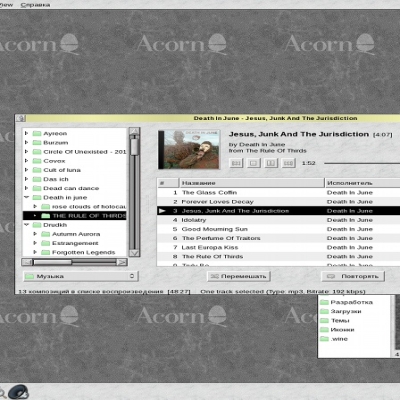Click the Разработка folder icon in file window

click(324, 302)
